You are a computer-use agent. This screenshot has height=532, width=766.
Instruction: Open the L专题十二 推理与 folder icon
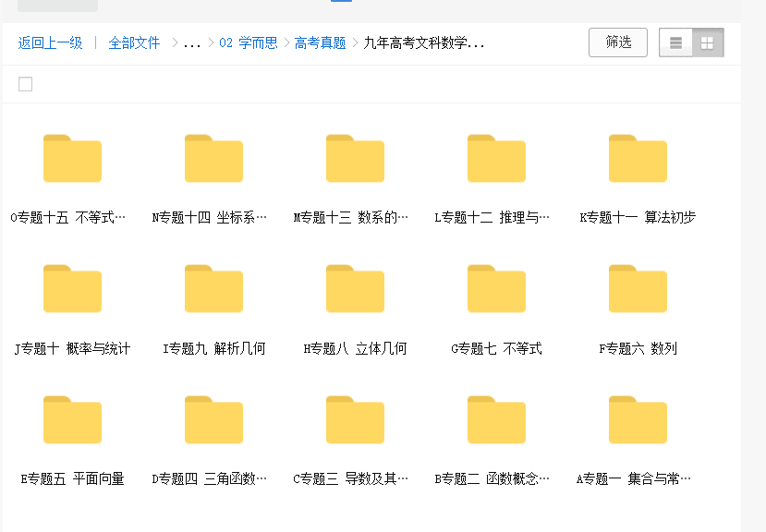[496, 158]
